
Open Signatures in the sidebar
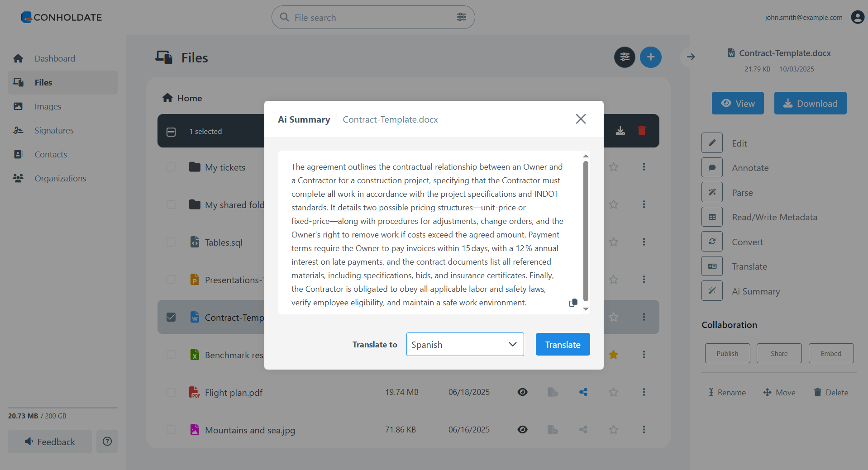click(54, 130)
